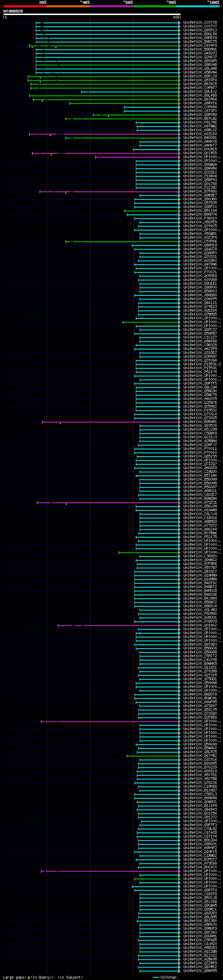Select hit UniRef100_Q56JV4
The height and width of the screenshot is (980, 223).
(x=200, y=506)
